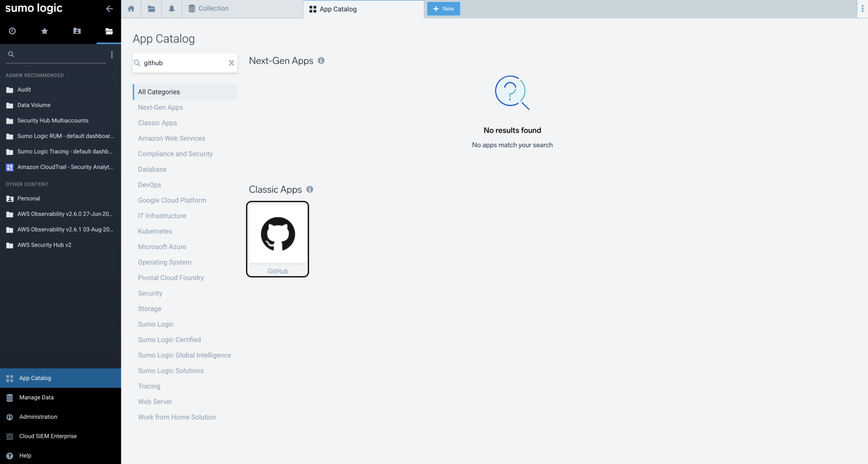
Task: Clear the github search text
Action: (x=231, y=63)
